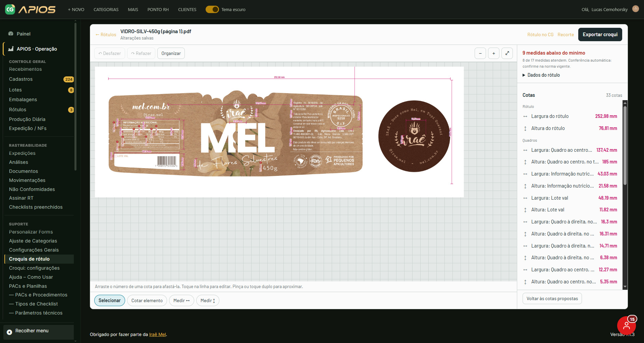
Task: Click the Rótulos 3 badge
Action: (71, 110)
